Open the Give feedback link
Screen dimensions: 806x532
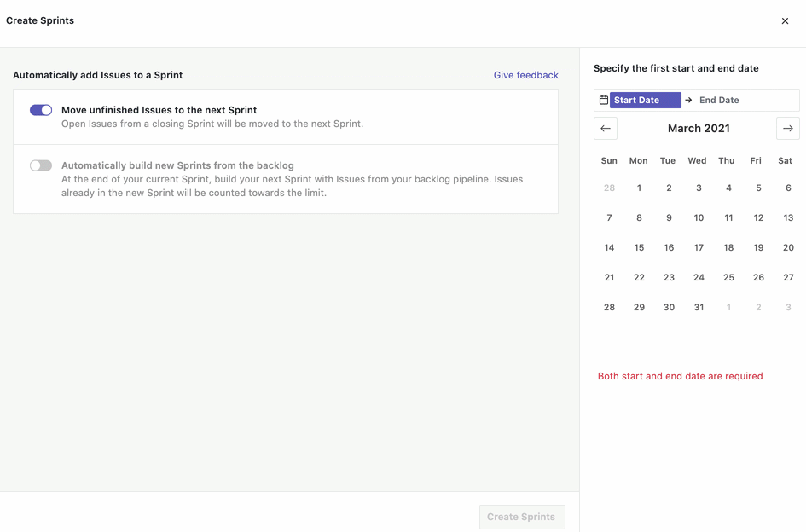pyautogui.click(x=525, y=75)
